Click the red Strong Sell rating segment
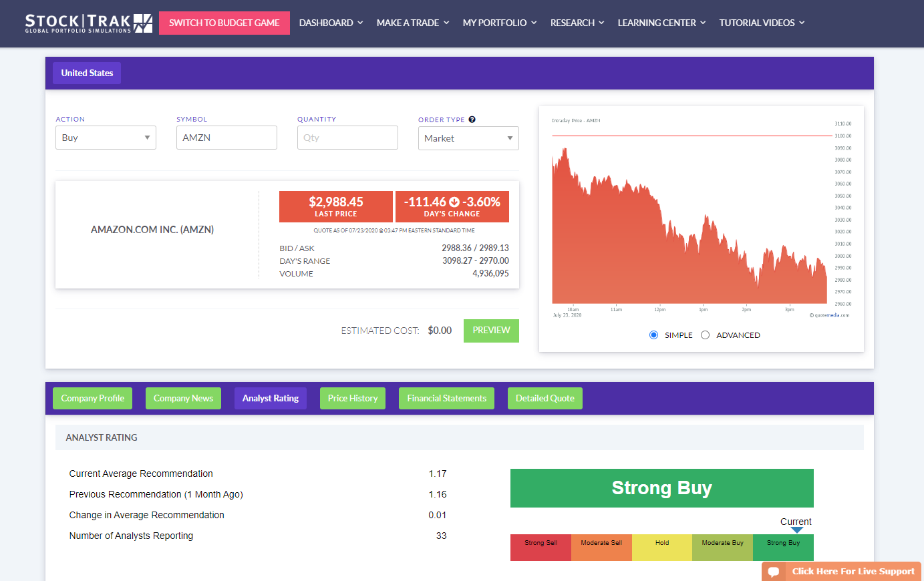 tap(541, 548)
